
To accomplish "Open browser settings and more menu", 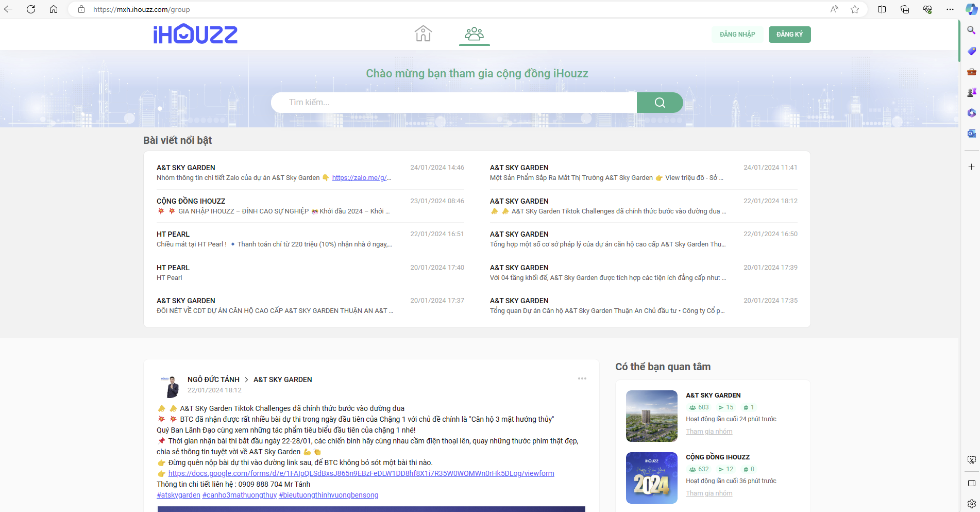I will coord(950,9).
